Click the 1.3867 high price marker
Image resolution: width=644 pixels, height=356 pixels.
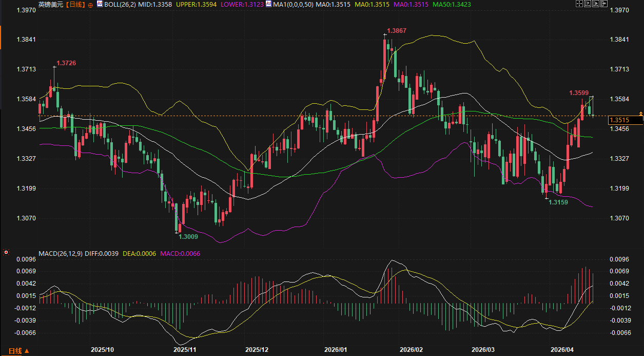click(x=396, y=31)
